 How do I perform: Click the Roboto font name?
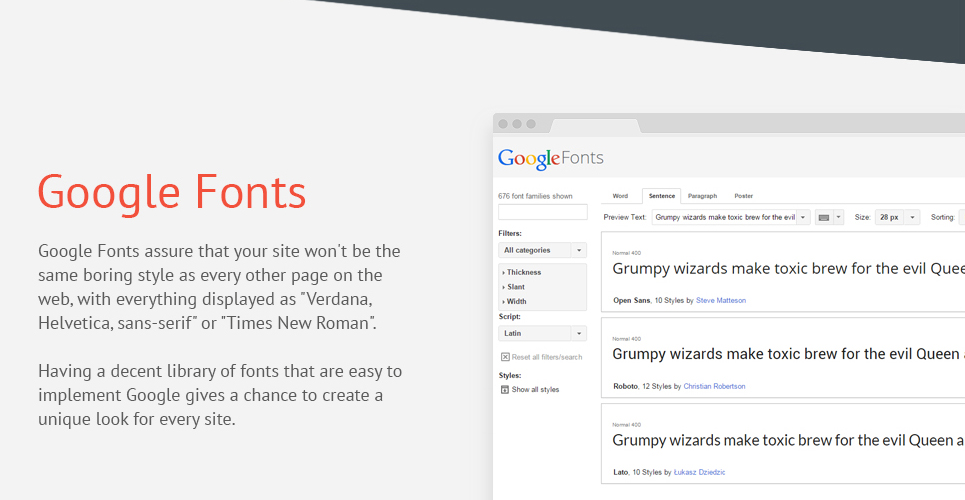625,387
